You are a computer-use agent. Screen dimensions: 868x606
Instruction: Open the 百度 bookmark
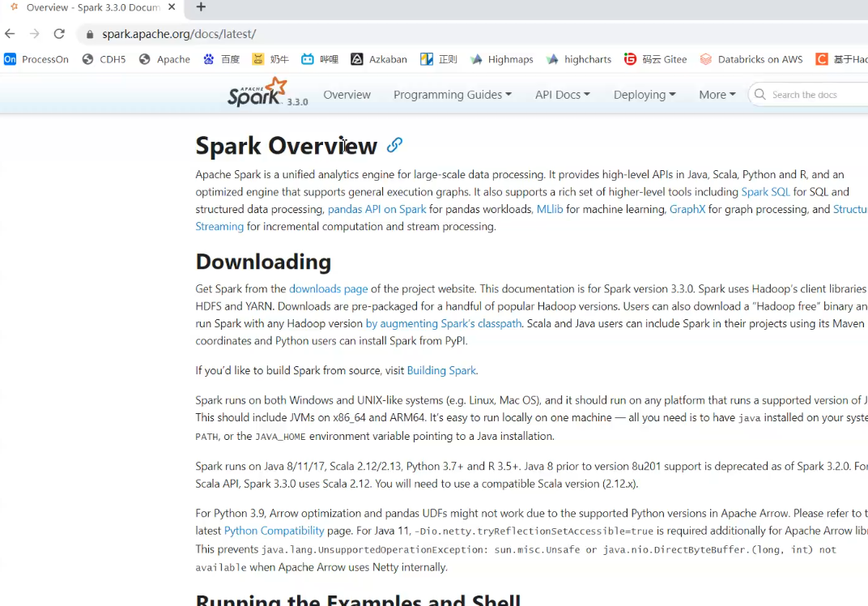click(x=221, y=59)
